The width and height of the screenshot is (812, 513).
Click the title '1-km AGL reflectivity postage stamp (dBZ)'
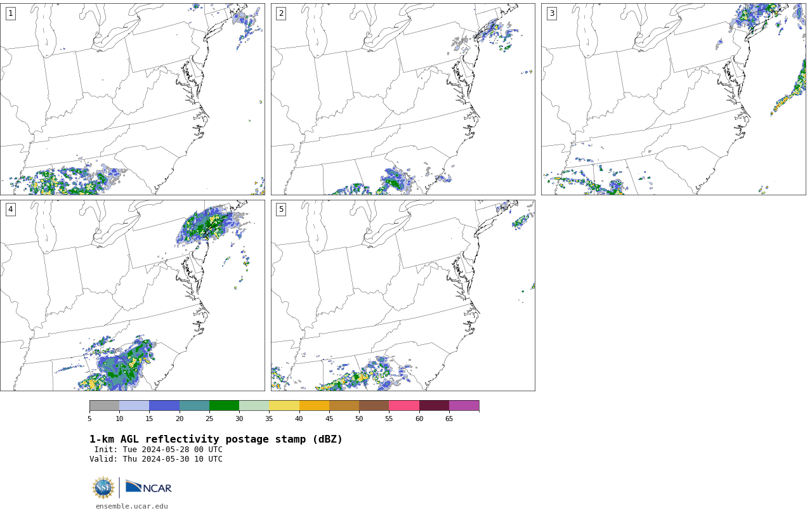pyautogui.click(x=216, y=439)
